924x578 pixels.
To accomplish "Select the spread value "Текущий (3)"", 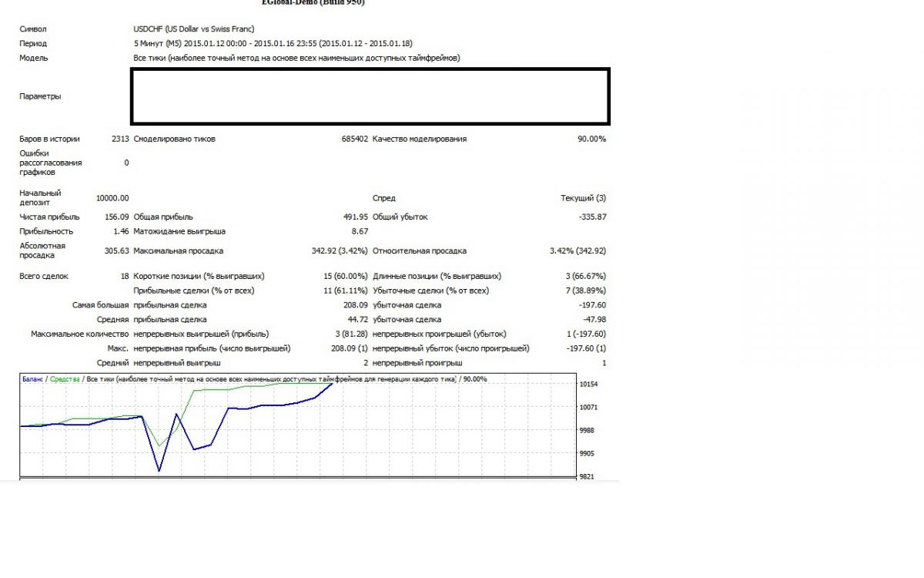I will [583, 198].
